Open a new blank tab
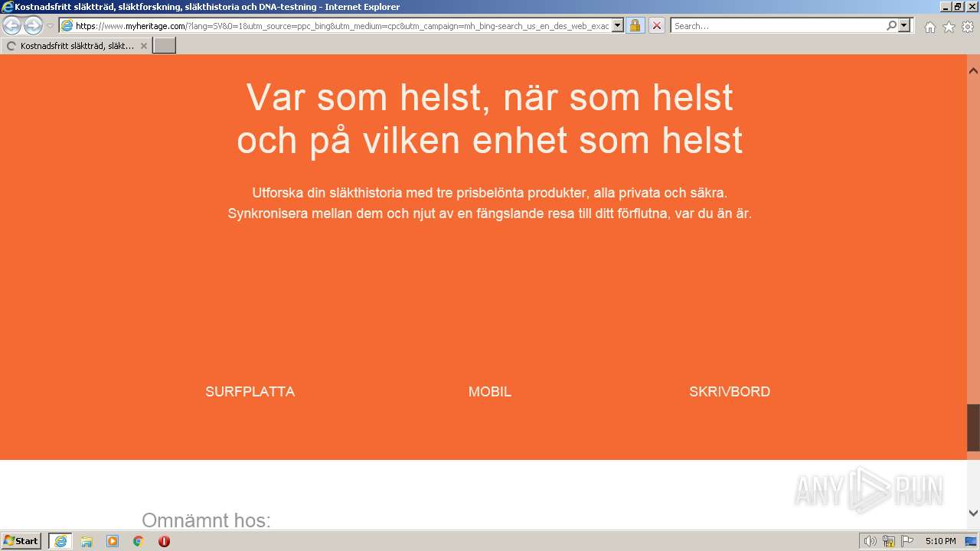 [x=165, y=46]
